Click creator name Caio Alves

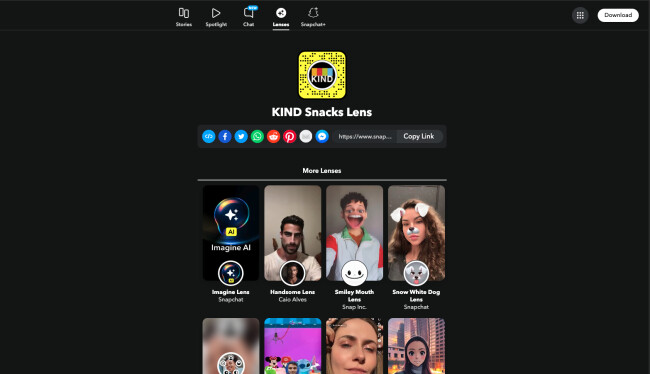[x=293, y=299]
